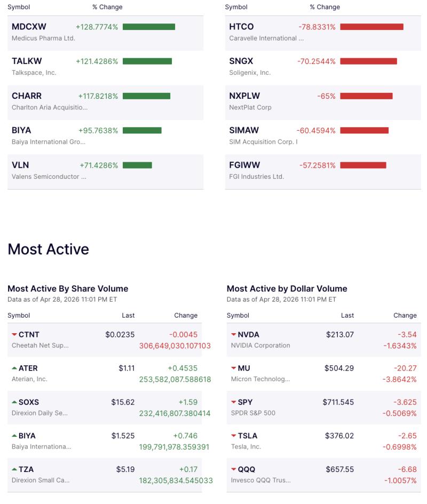The height and width of the screenshot is (504, 427).
Task: Click the red down arrow beside CTNT
Action: point(14,335)
